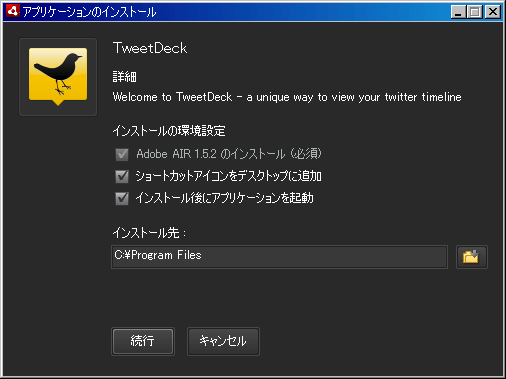Image resolution: width=506 pixels, height=379 pixels.
Task: Click the folder browse icon for install location
Action: point(471,257)
